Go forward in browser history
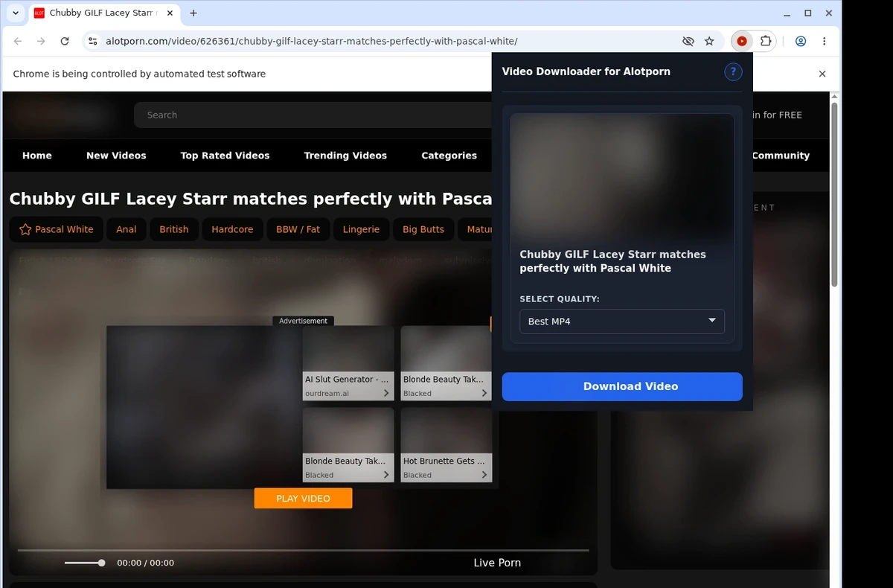 [41, 42]
